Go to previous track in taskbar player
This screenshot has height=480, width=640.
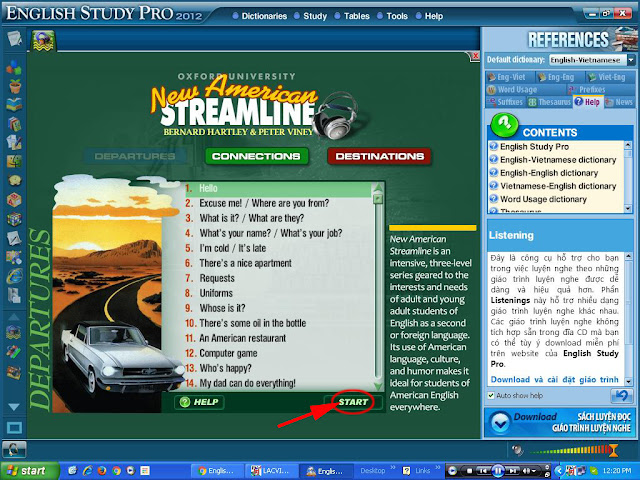click(x=483, y=471)
